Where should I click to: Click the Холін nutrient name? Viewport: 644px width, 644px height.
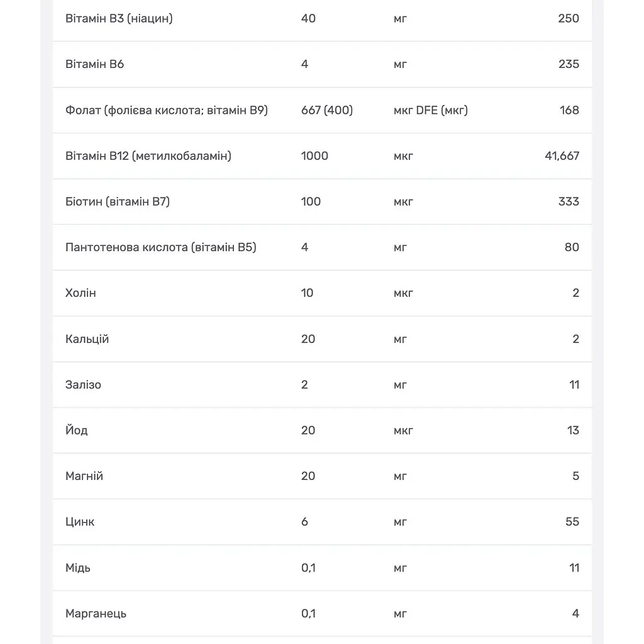80,293
